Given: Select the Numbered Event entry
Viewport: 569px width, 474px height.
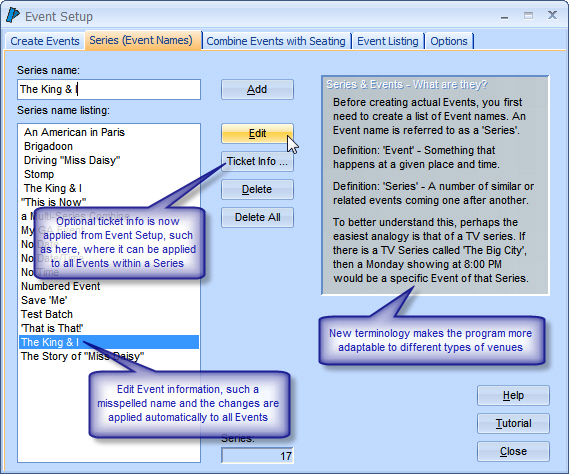Looking at the screenshot, I should click(x=61, y=286).
